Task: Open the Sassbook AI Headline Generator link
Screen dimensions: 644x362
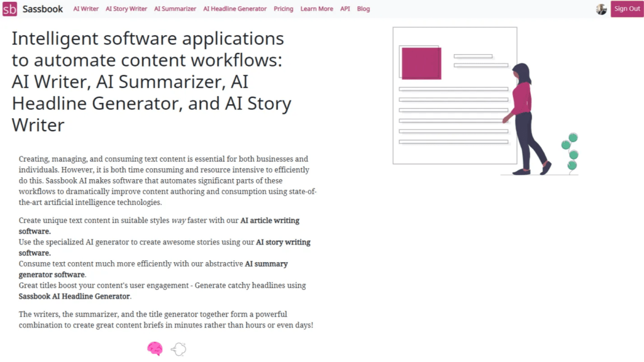Action: 74,297
